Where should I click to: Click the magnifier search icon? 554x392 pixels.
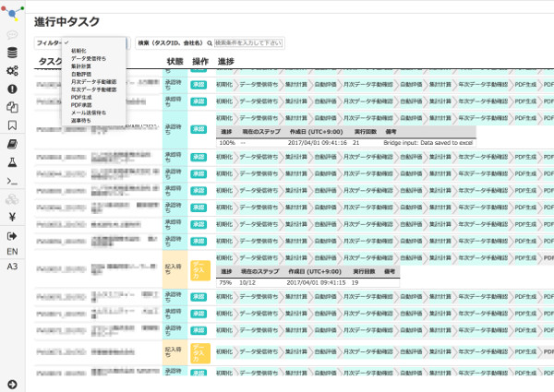(210, 43)
